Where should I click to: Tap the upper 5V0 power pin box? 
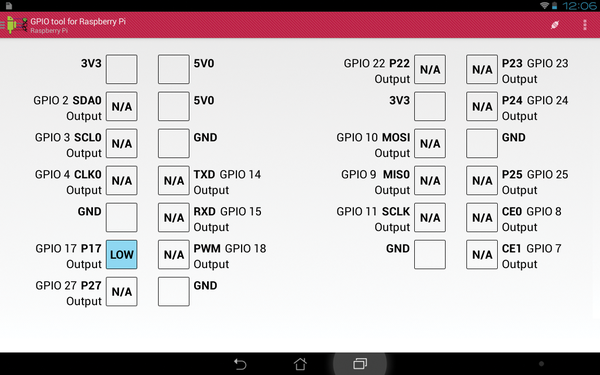[174, 69]
